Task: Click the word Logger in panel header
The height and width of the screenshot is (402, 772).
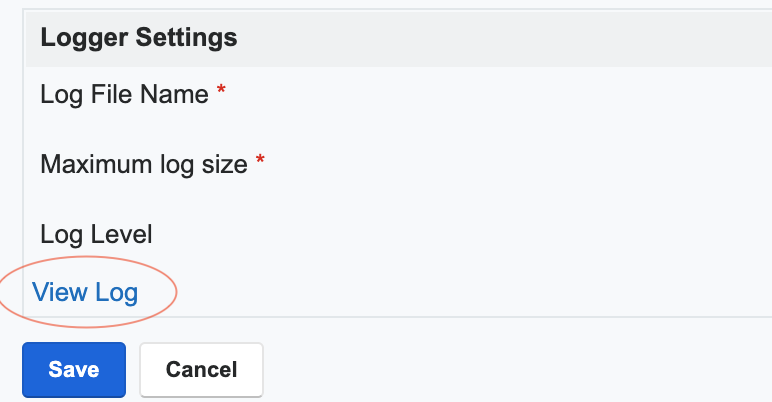Action: click(x=84, y=38)
